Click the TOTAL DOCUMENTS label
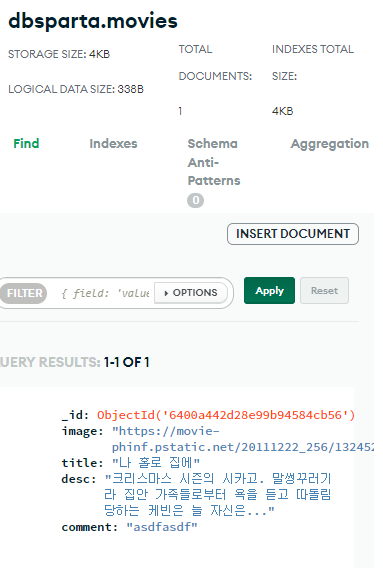The height and width of the screenshot is (568, 383). [215, 63]
